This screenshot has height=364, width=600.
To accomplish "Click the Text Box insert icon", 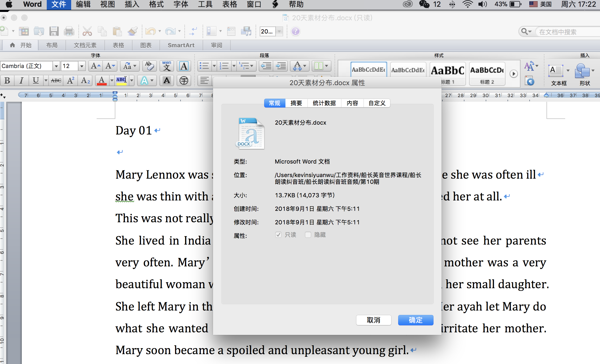I will (x=556, y=70).
